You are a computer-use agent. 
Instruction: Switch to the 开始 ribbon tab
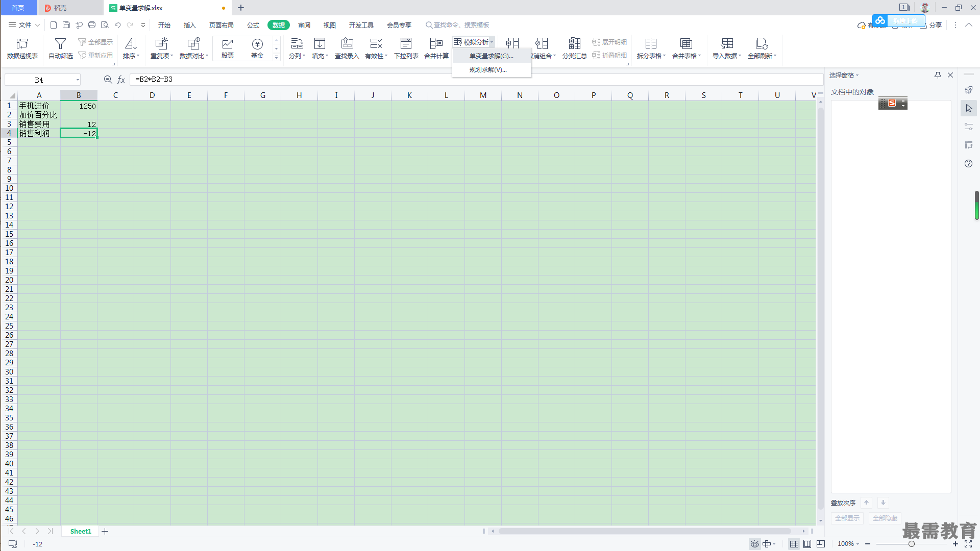pyautogui.click(x=164, y=25)
